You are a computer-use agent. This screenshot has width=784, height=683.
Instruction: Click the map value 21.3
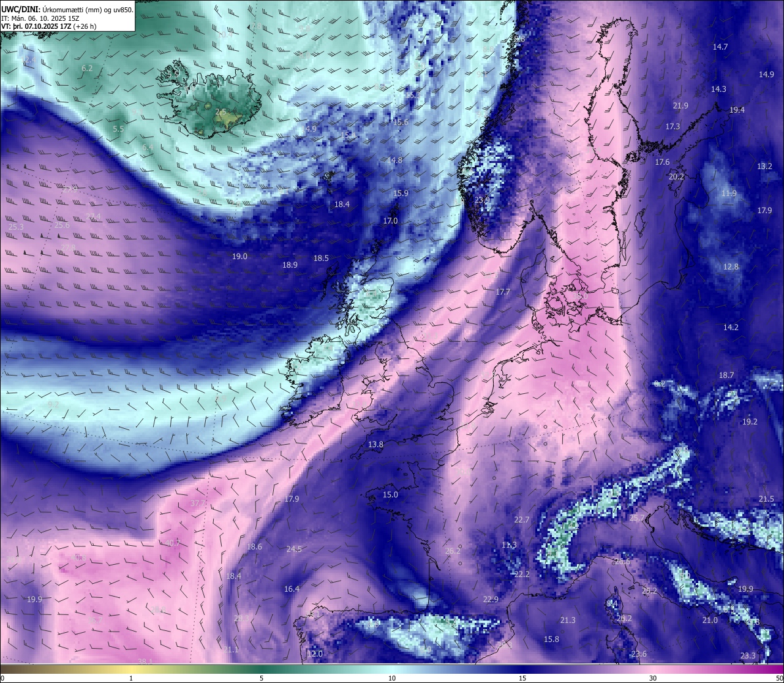(568, 620)
